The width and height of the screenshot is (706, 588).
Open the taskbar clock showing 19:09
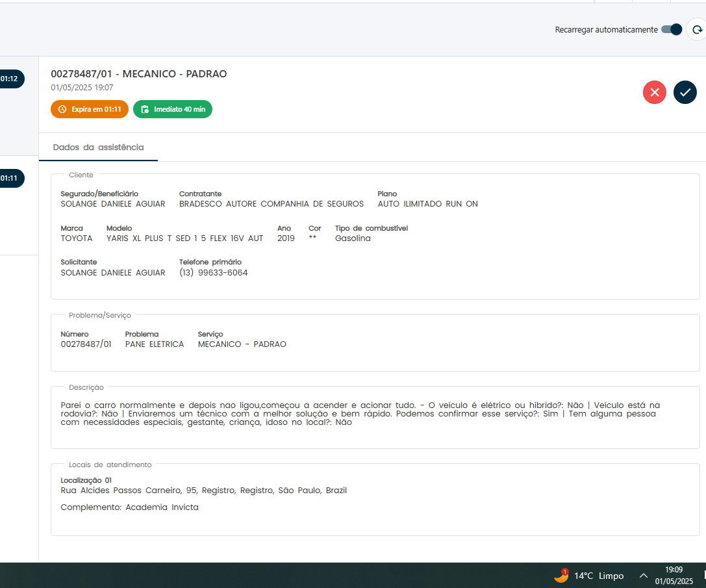tap(674, 576)
